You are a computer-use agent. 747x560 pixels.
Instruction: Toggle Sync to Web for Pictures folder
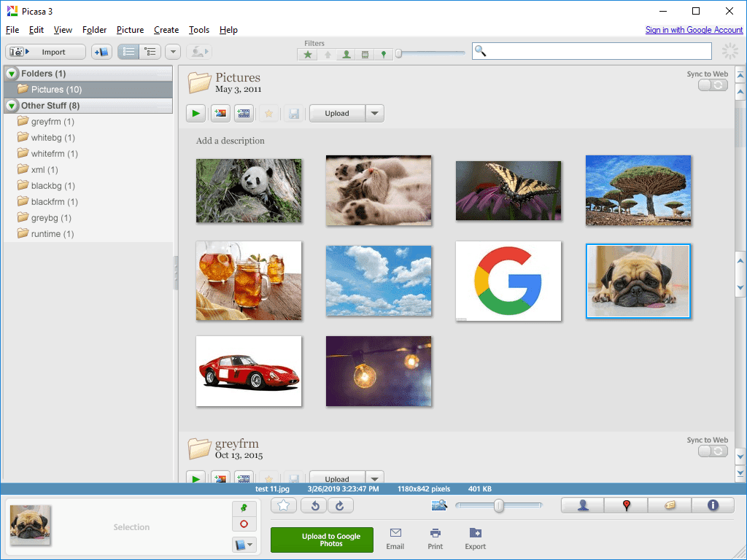click(x=713, y=85)
